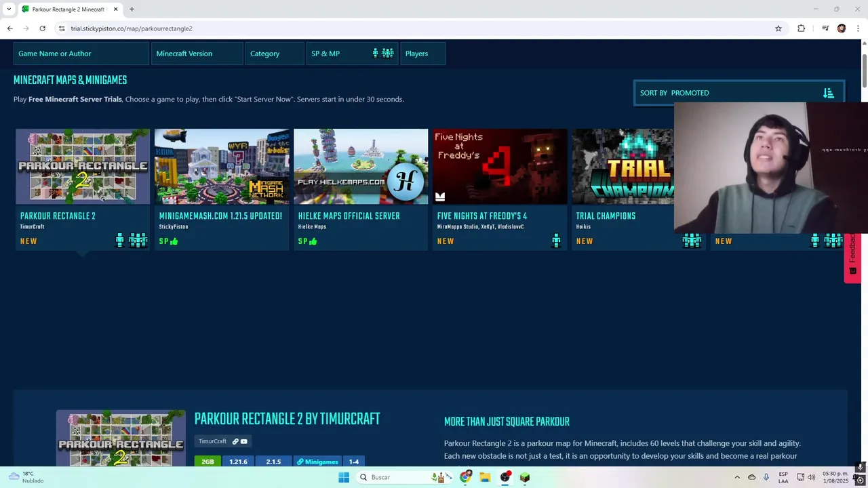Switch the ESP LAA keyboard language indicator
The height and width of the screenshot is (488, 868).
coord(783,477)
